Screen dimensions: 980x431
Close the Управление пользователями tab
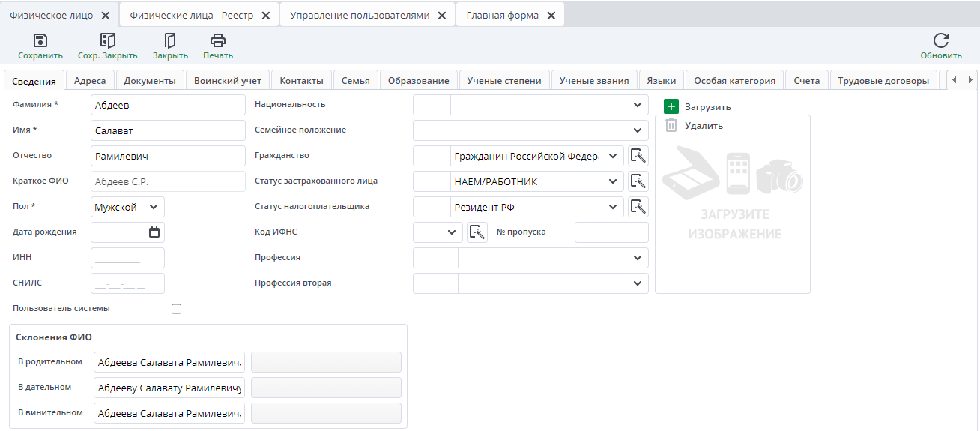(x=442, y=16)
